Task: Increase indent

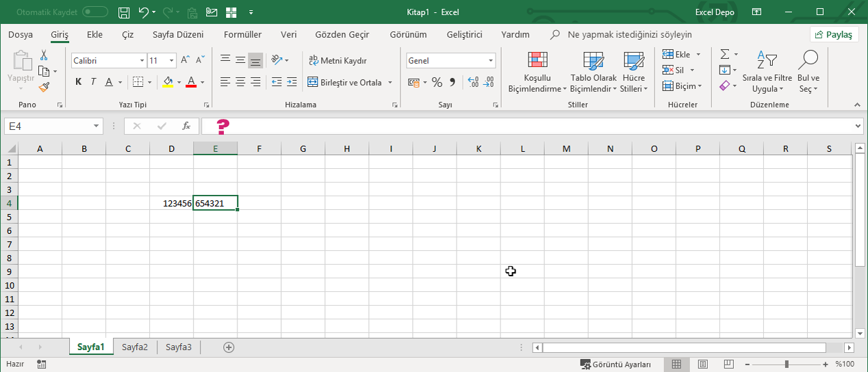Action: point(292,82)
